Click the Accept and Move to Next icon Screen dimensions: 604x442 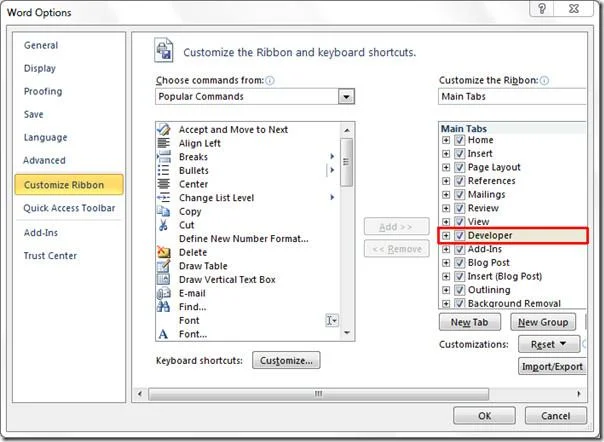(x=164, y=129)
